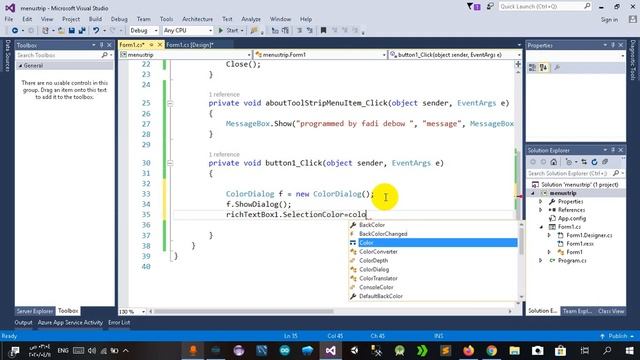Click the Navigate Backward icon in the toolbar

[15, 31]
